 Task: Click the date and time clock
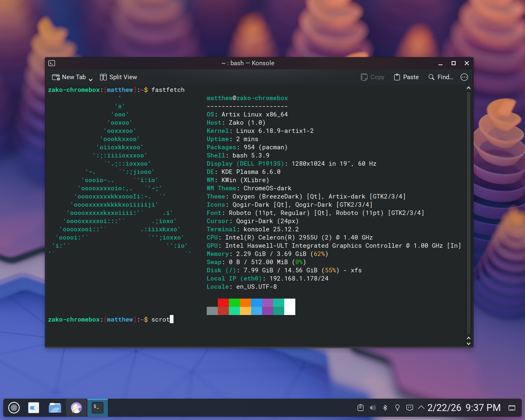point(464,408)
